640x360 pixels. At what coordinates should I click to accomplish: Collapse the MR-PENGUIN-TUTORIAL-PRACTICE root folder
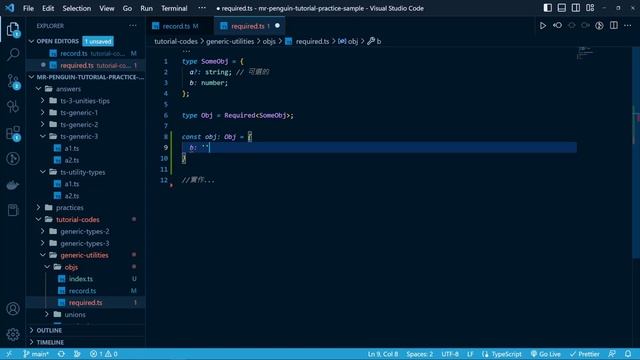(x=86, y=77)
